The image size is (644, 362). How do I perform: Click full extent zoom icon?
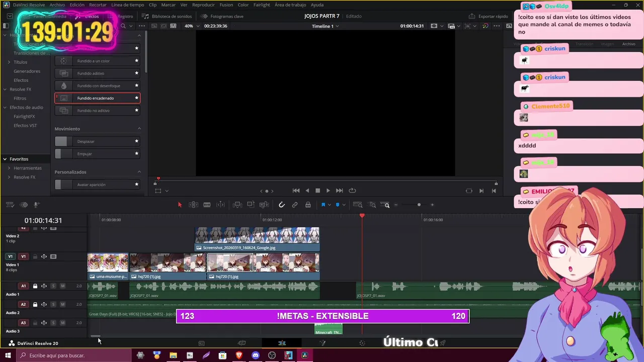(x=358, y=205)
